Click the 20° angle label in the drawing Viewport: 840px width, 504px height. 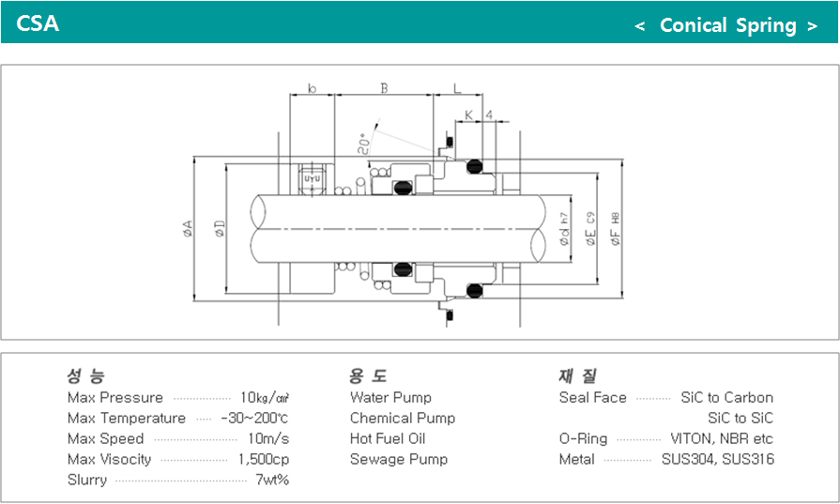point(363,144)
